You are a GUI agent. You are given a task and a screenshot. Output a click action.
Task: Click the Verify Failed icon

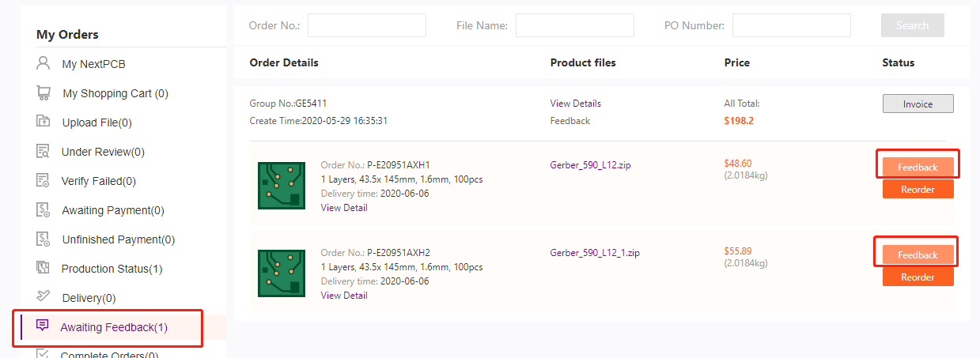click(x=44, y=180)
